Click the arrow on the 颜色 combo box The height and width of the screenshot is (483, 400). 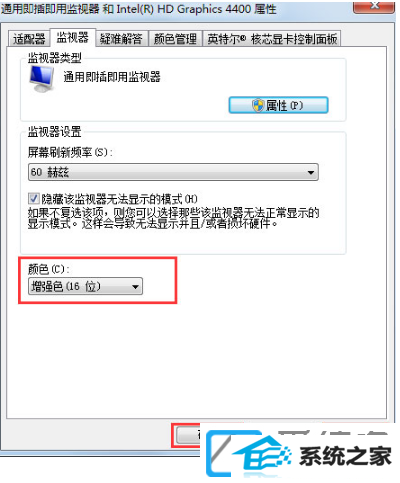tap(135, 287)
